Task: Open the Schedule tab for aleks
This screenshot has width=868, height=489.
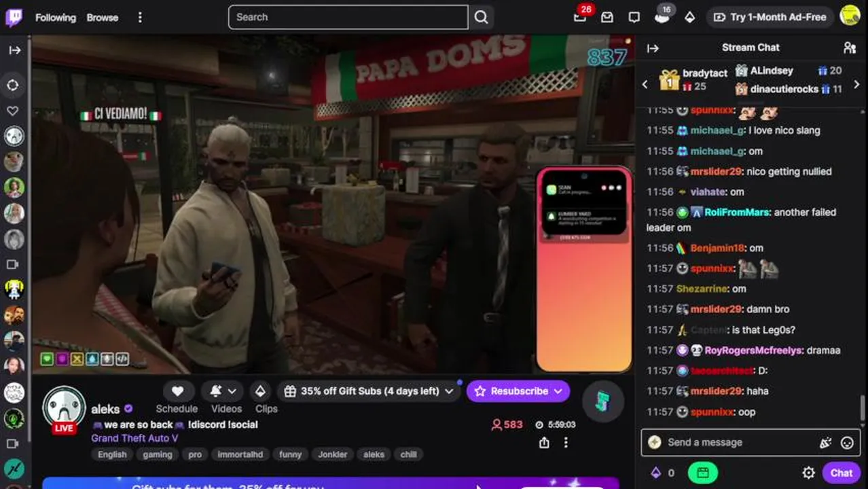Action: click(x=177, y=409)
